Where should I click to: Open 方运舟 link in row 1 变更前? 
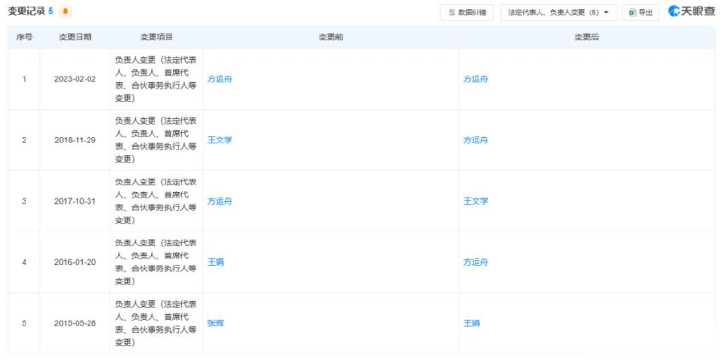[x=219, y=79]
